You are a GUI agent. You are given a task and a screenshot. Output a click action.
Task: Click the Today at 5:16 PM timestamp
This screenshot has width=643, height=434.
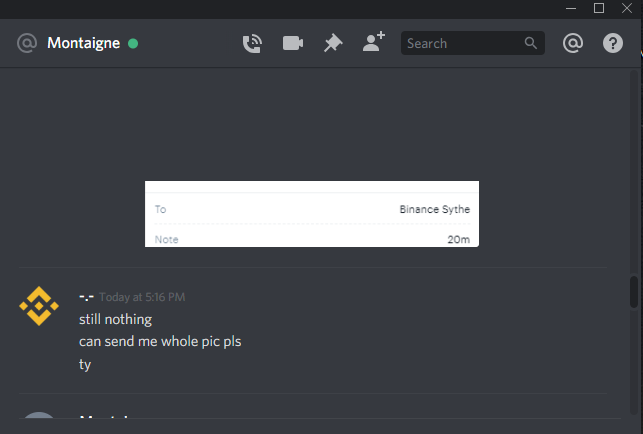coord(142,297)
